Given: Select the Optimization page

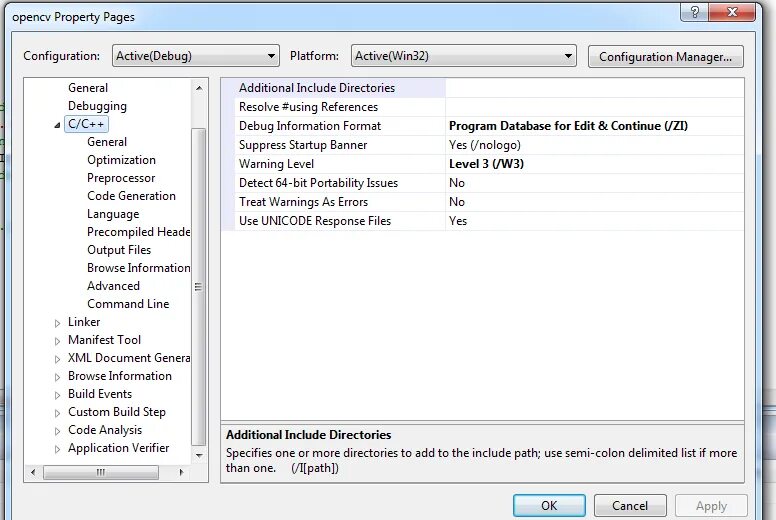Looking at the screenshot, I should pyautogui.click(x=121, y=160).
